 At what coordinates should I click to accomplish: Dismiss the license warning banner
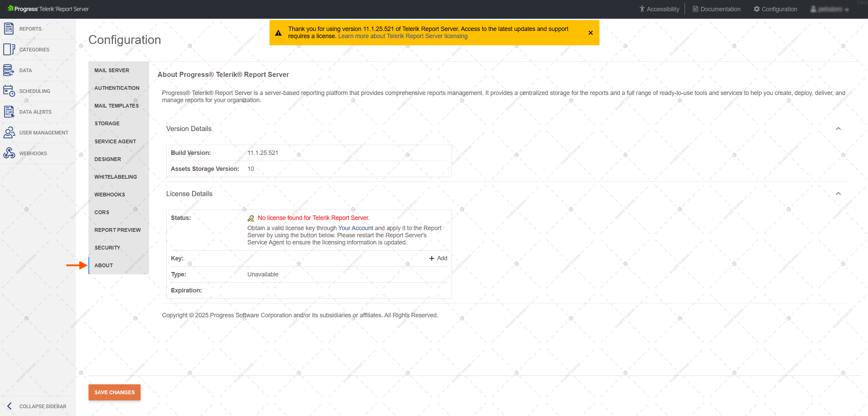(590, 33)
